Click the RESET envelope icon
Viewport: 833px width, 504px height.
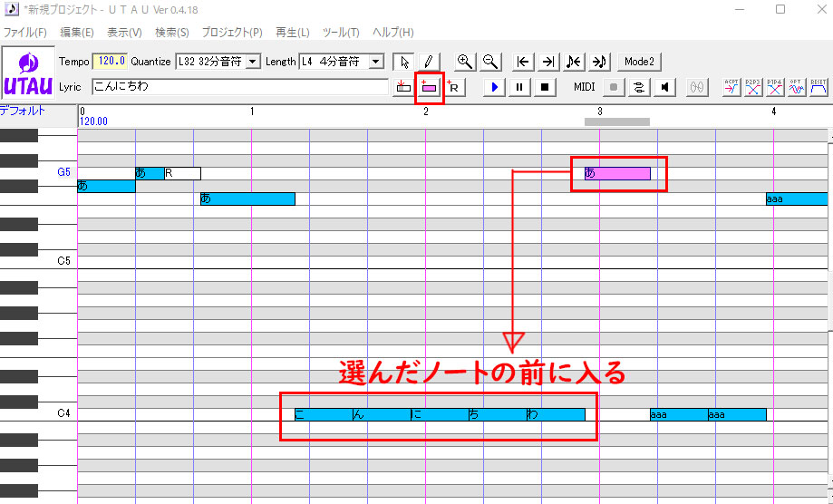tap(818, 87)
